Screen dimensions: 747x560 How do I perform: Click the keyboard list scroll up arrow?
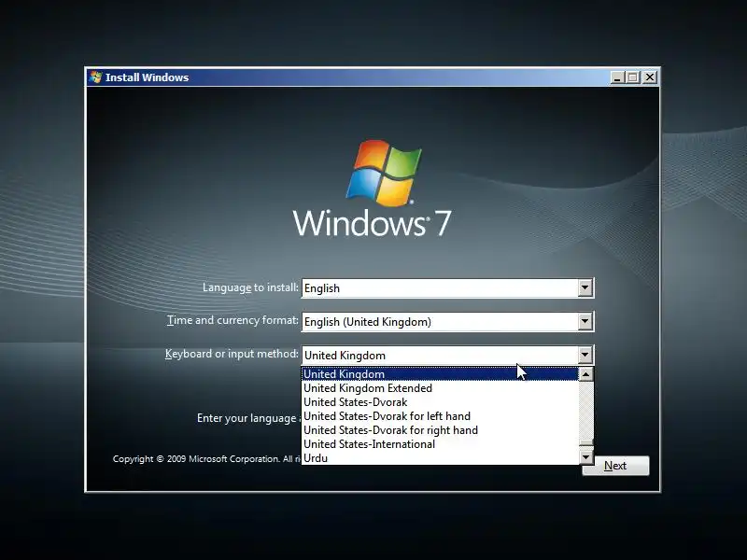click(x=585, y=374)
